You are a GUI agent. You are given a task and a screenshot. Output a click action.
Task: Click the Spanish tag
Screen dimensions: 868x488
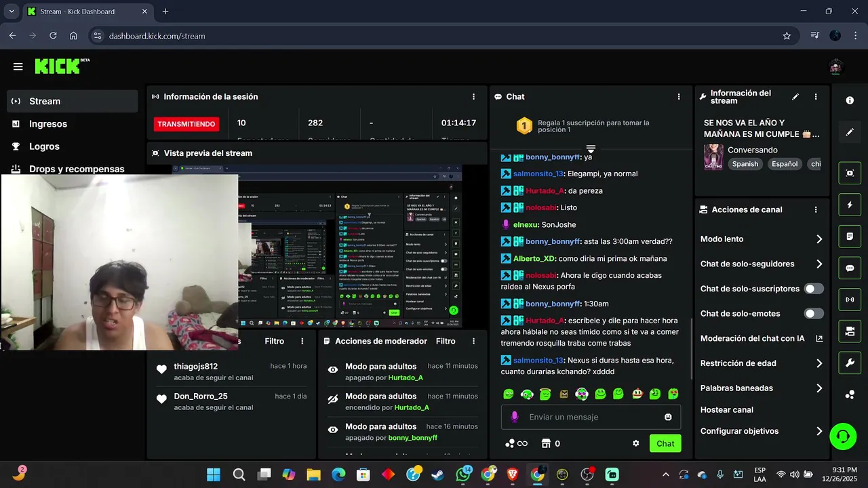(x=745, y=164)
